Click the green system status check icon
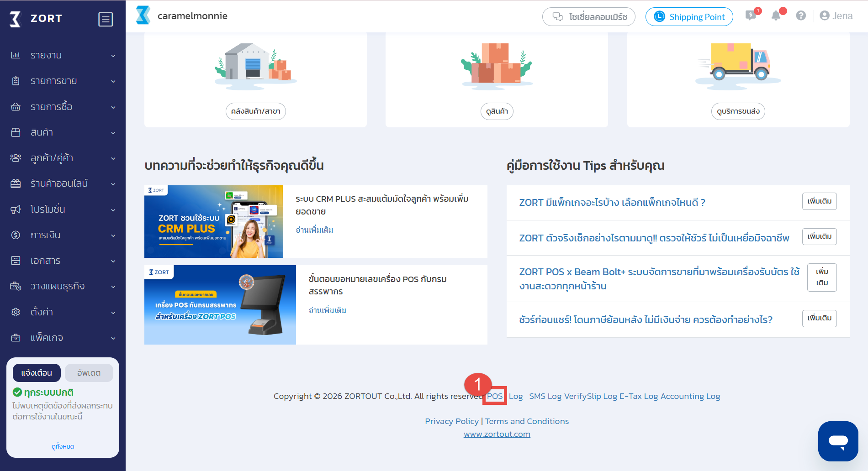 tap(17, 392)
